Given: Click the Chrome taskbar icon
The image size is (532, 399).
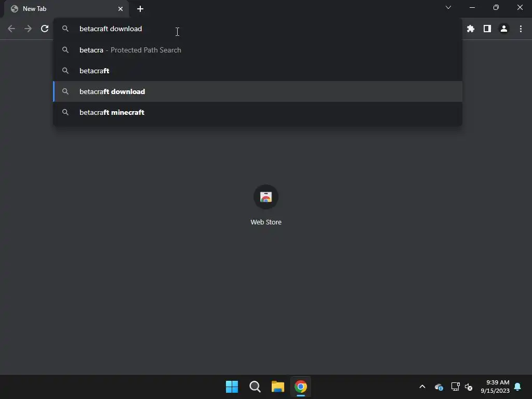Looking at the screenshot, I should click(x=301, y=387).
